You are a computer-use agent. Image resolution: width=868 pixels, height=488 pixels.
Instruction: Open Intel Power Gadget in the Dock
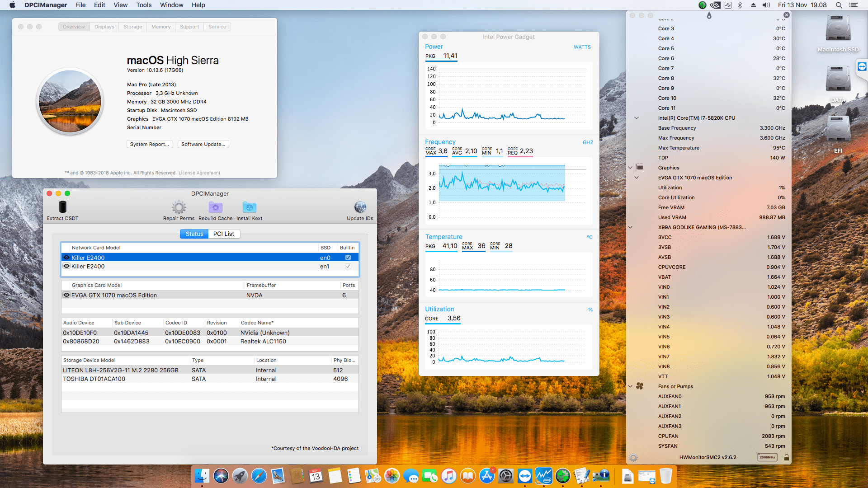click(544, 476)
